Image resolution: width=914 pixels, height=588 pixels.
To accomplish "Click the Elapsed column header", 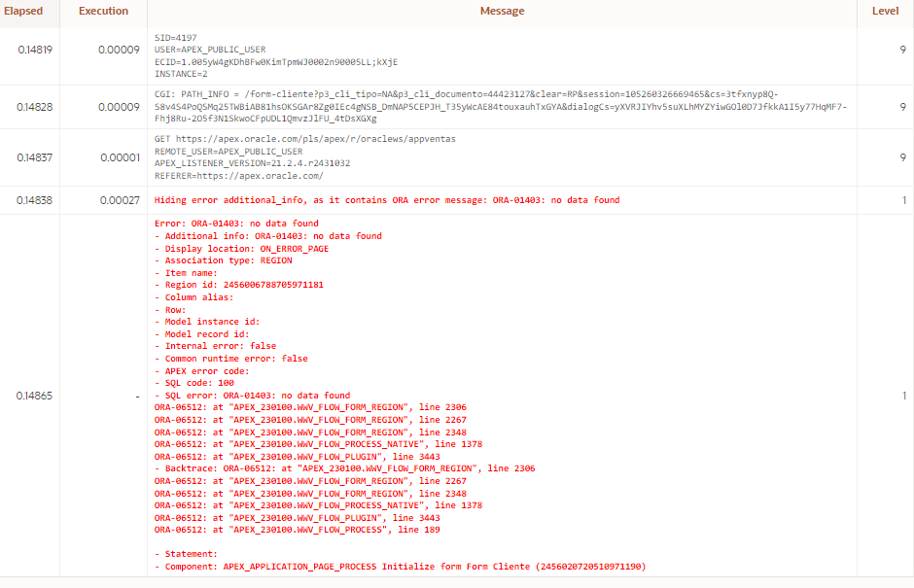I will [x=23, y=11].
